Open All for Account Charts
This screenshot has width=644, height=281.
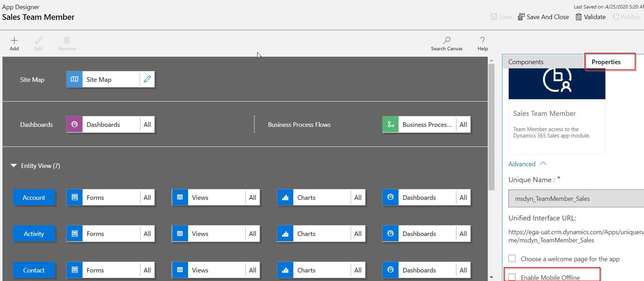(358, 197)
